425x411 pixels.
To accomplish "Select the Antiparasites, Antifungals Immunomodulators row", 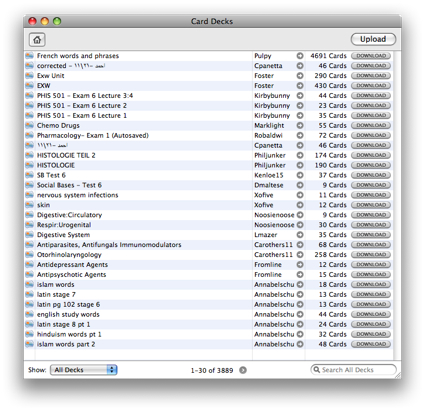I will pyautogui.click(x=209, y=245).
